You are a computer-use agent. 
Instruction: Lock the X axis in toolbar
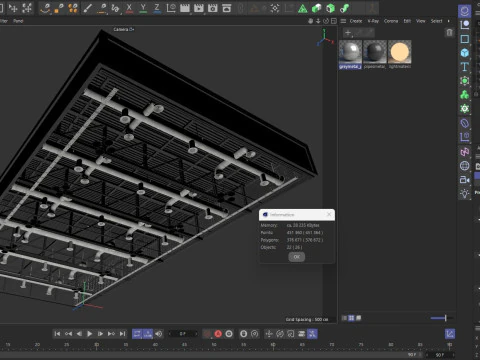pyautogui.click(x=129, y=8)
